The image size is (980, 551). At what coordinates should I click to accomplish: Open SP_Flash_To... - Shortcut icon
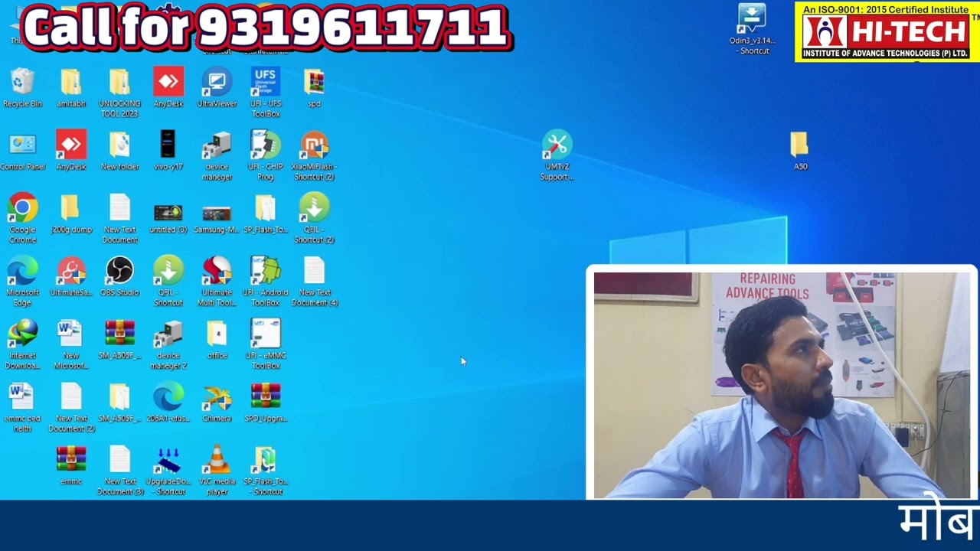coord(266,469)
